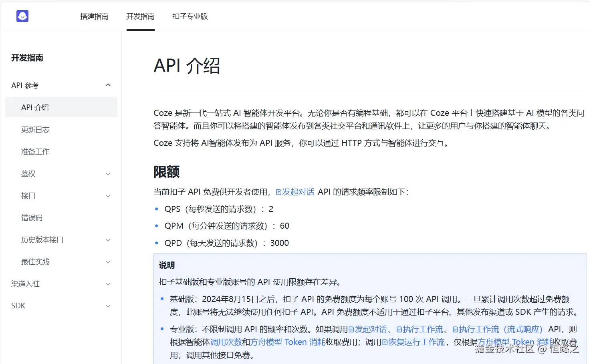This screenshot has width=589, height=364.
Task: Open the 搭建指南 tab
Action: (x=94, y=16)
